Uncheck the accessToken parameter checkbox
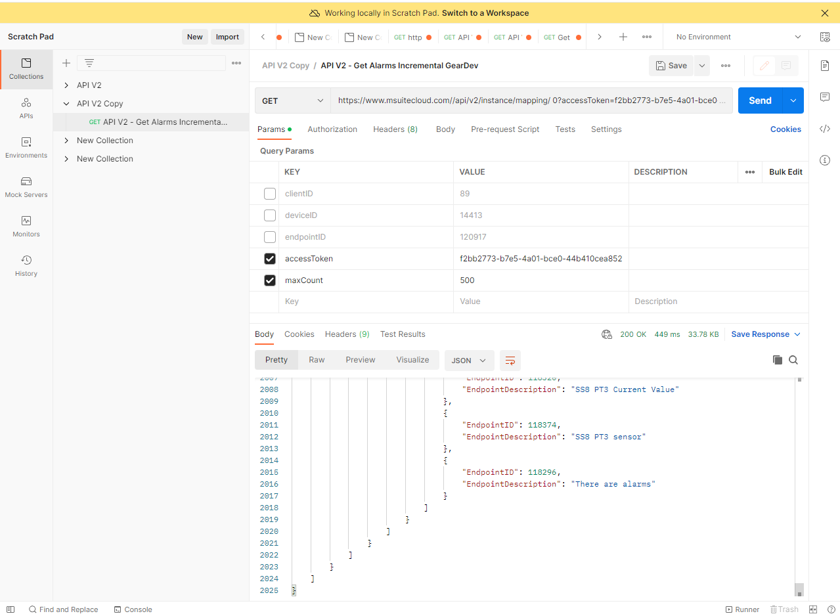The width and height of the screenshot is (840, 616). point(270,259)
